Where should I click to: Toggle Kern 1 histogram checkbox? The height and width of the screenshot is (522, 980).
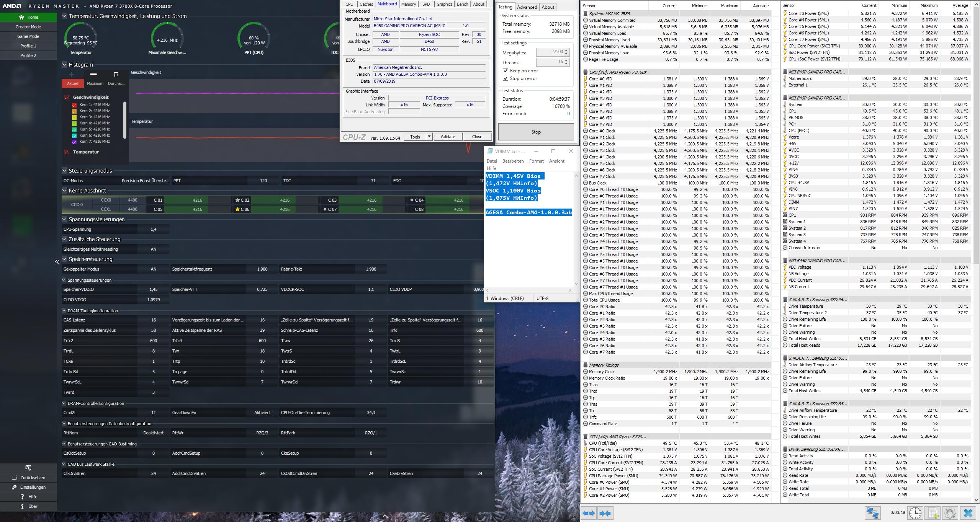[75, 105]
